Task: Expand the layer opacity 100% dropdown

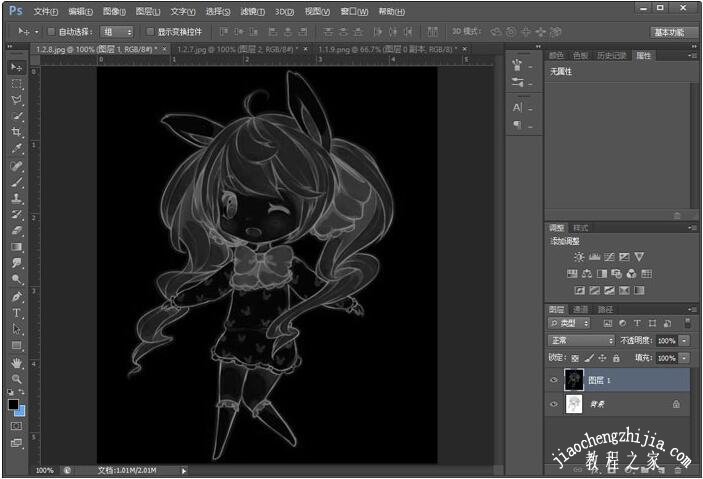Action: tap(684, 341)
